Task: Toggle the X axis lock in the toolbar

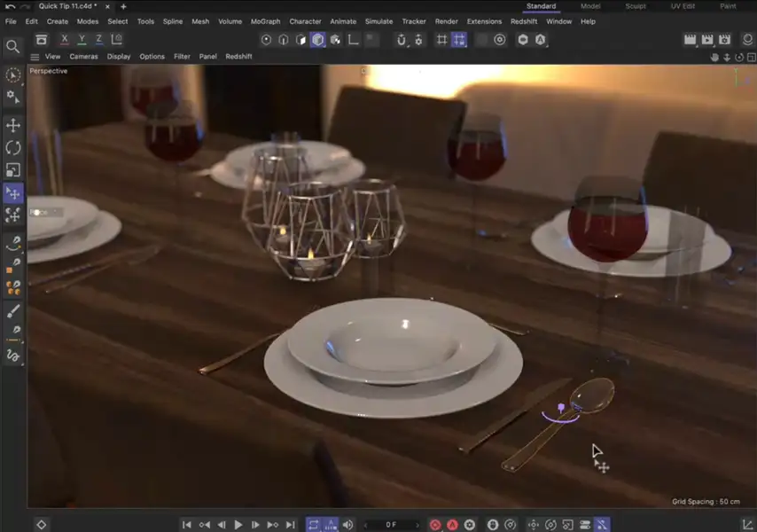Action: tap(65, 39)
